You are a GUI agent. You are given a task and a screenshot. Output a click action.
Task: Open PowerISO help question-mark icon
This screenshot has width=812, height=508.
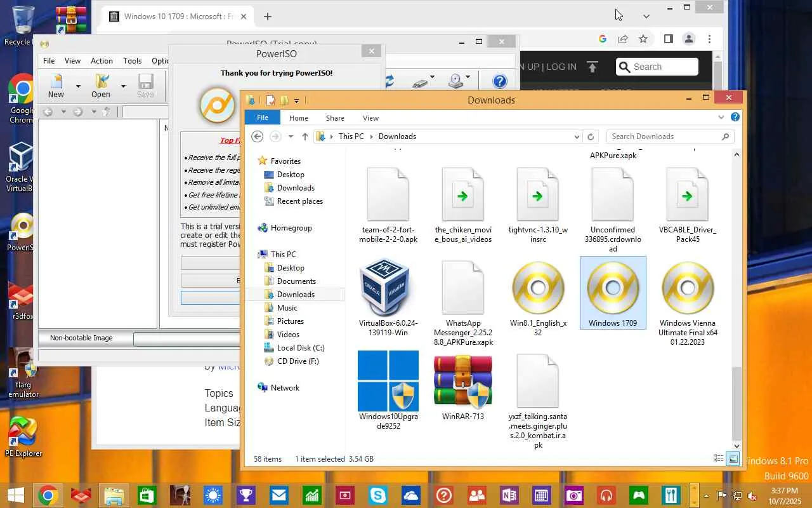pyautogui.click(x=500, y=81)
